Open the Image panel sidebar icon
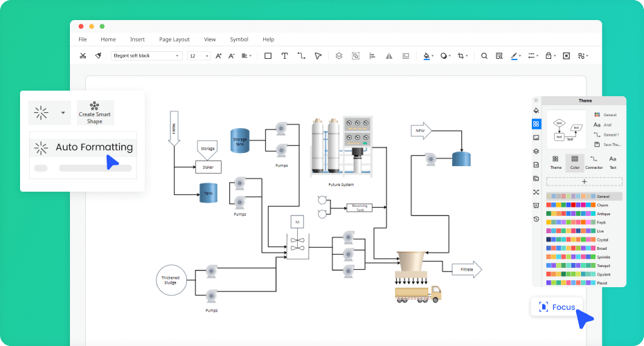 click(x=536, y=138)
